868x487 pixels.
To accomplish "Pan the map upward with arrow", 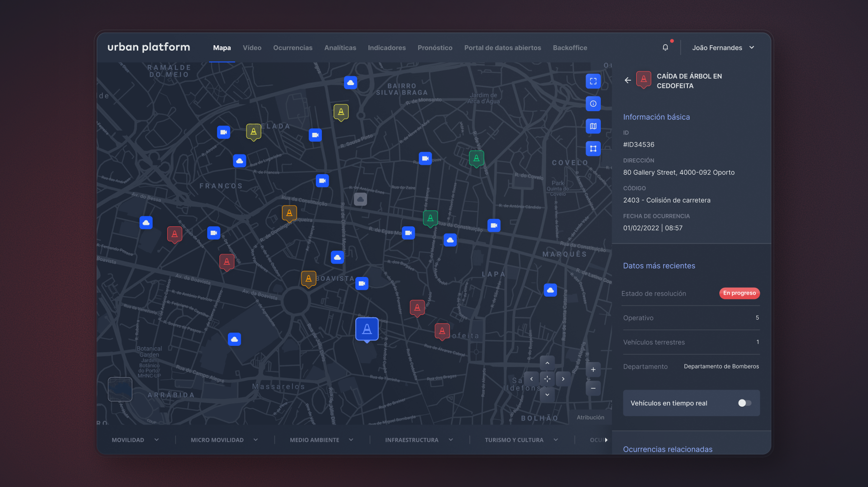I will click(x=547, y=363).
